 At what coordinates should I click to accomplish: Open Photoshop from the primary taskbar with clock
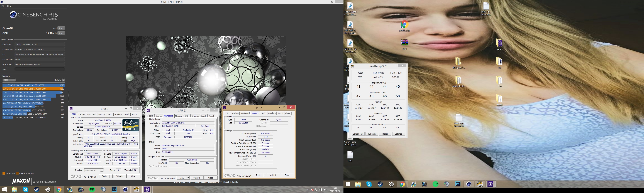pos(114,189)
